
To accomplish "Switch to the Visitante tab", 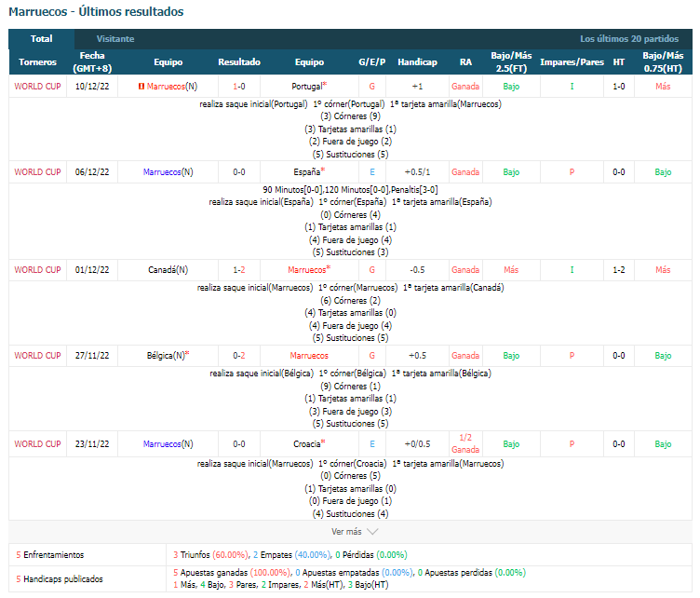I will pyautogui.click(x=115, y=39).
